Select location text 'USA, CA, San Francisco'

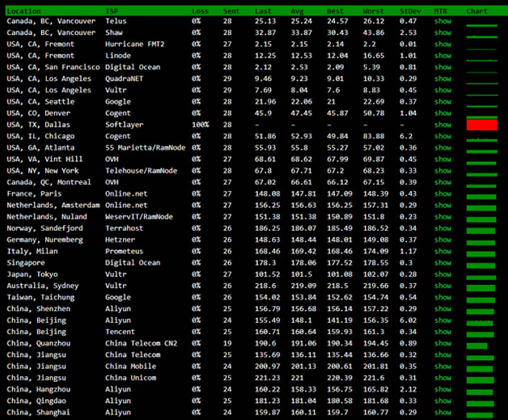click(53, 67)
